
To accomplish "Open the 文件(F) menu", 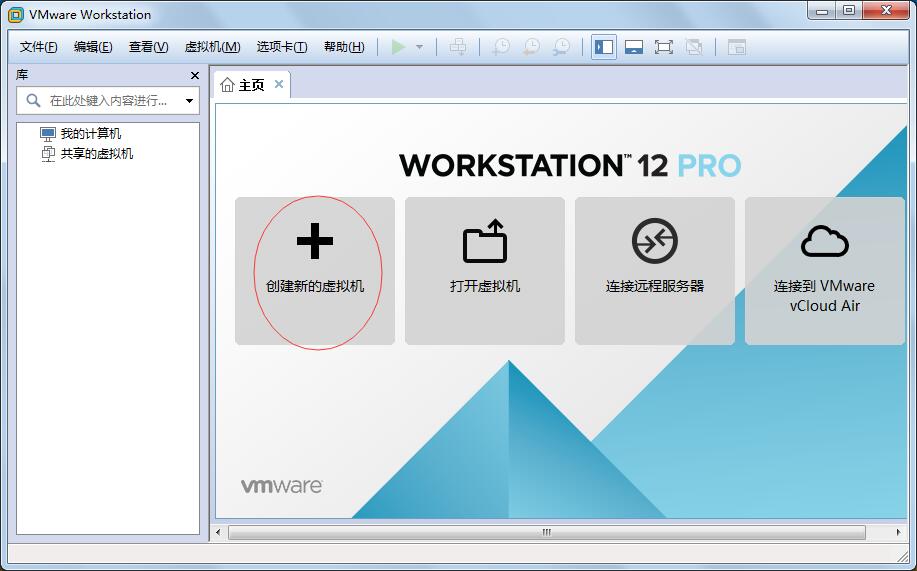I will click(x=39, y=47).
